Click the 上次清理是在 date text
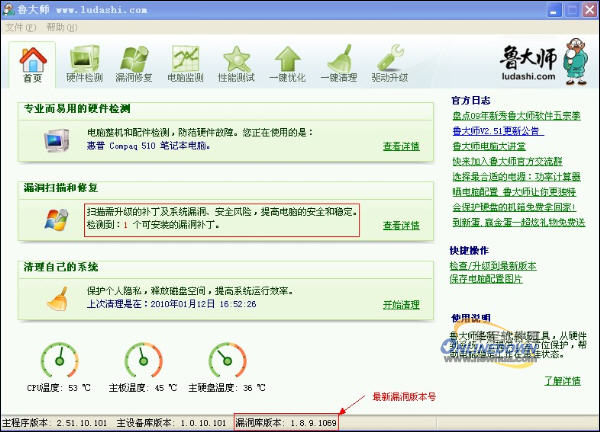This screenshot has height=432, width=600. click(171, 304)
